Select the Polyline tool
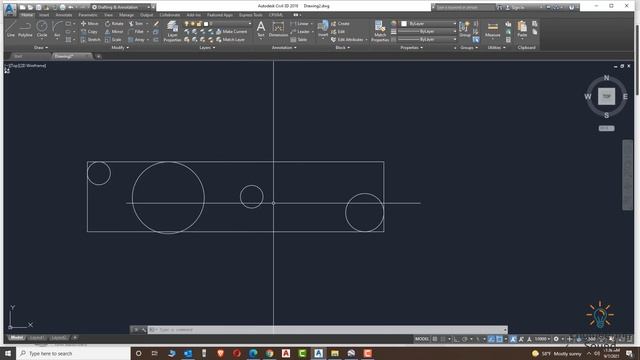 coord(25,29)
